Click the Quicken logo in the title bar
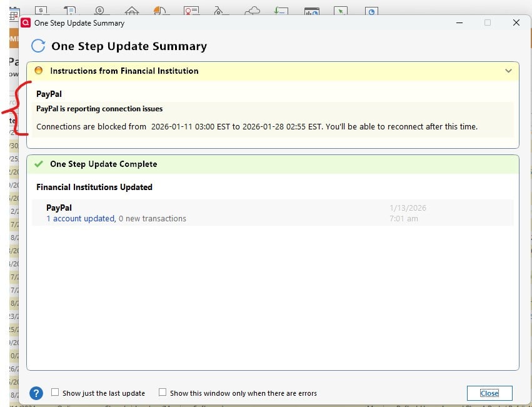The height and width of the screenshot is (407, 532). (26, 23)
